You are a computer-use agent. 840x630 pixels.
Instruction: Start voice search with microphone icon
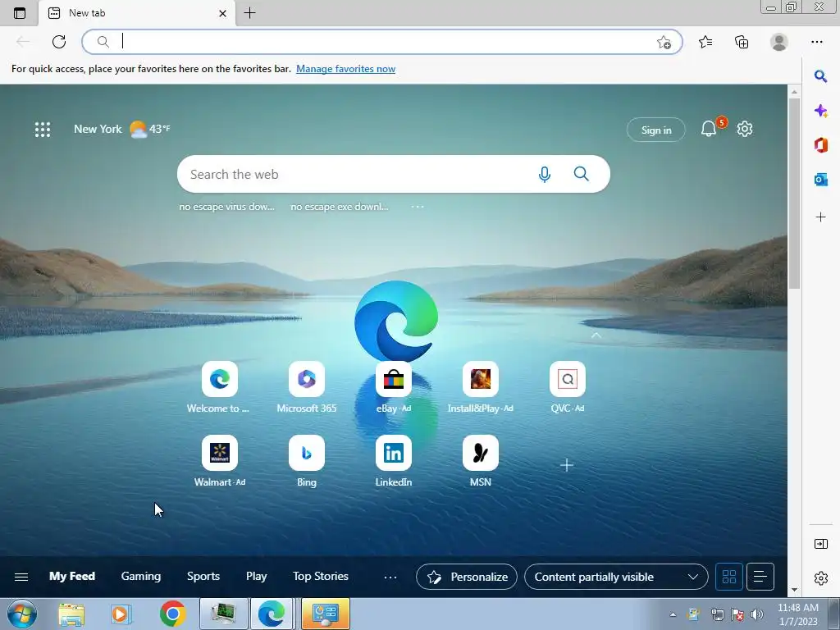tap(545, 174)
